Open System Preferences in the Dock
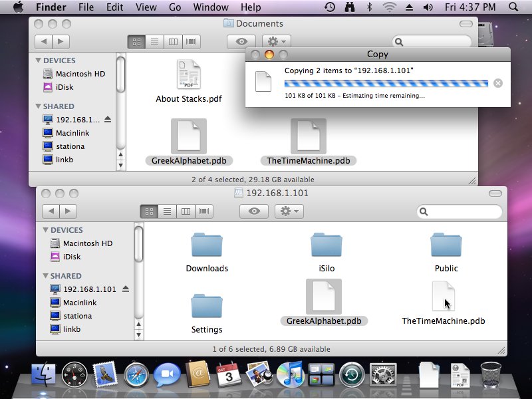This screenshot has height=399, width=532. 382,376
